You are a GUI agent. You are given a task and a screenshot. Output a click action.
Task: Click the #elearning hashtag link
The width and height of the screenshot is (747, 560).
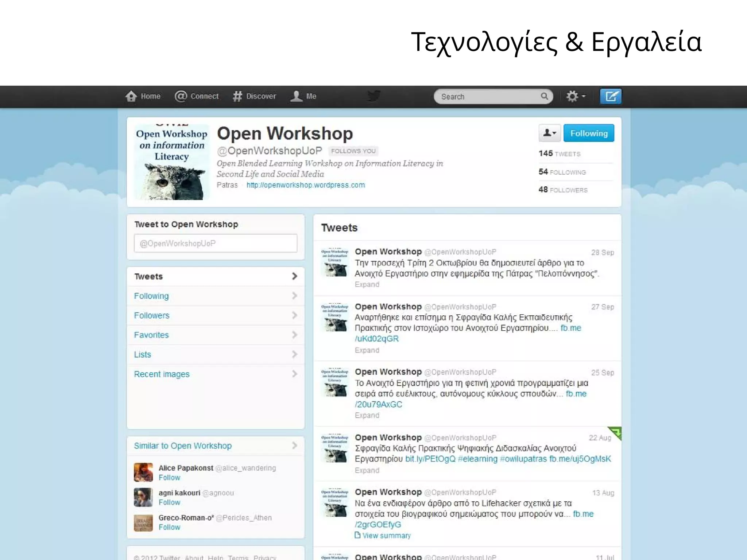click(477, 459)
